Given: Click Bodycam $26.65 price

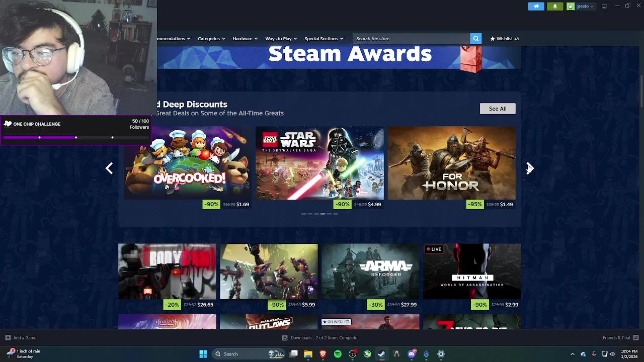Looking at the screenshot, I should point(205,305).
